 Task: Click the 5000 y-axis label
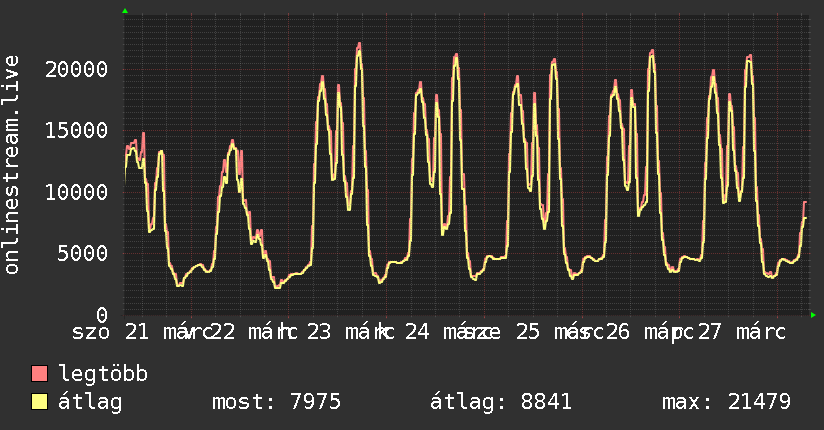[83, 253]
